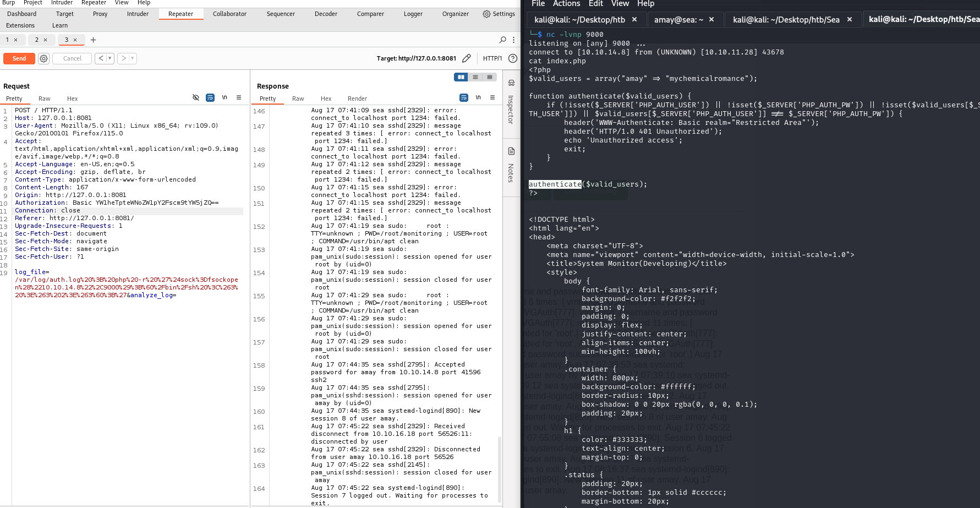Click the highlighted authenticate word in terminal
The image size is (980, 508).
(555, 184)
